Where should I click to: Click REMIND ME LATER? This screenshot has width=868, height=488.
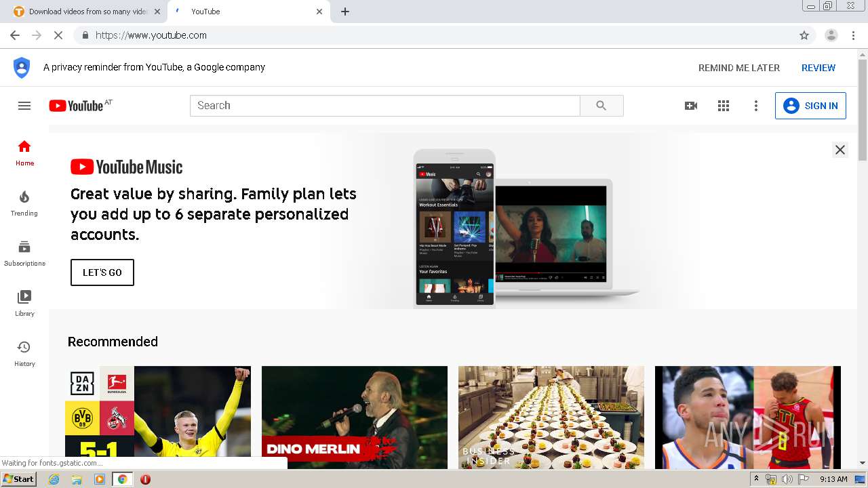[x=739, y=68]
